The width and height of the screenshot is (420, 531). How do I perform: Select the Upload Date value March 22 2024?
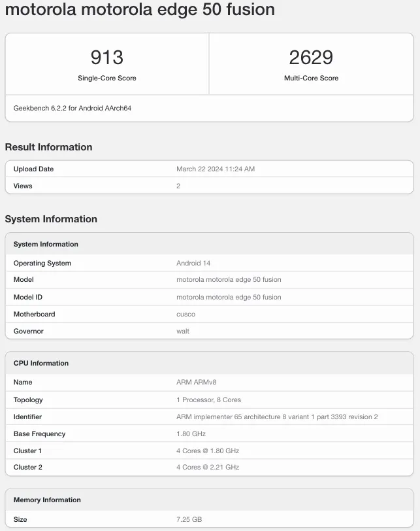pos(216,169)
